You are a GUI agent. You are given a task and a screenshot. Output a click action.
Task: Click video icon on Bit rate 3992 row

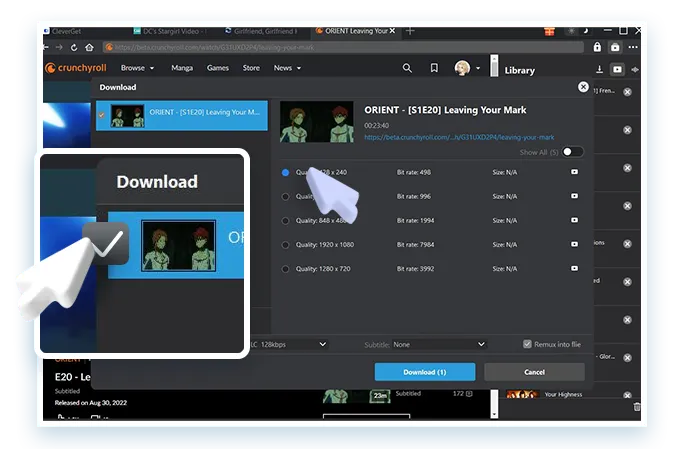pyautogui.click(x=575, y=268)
